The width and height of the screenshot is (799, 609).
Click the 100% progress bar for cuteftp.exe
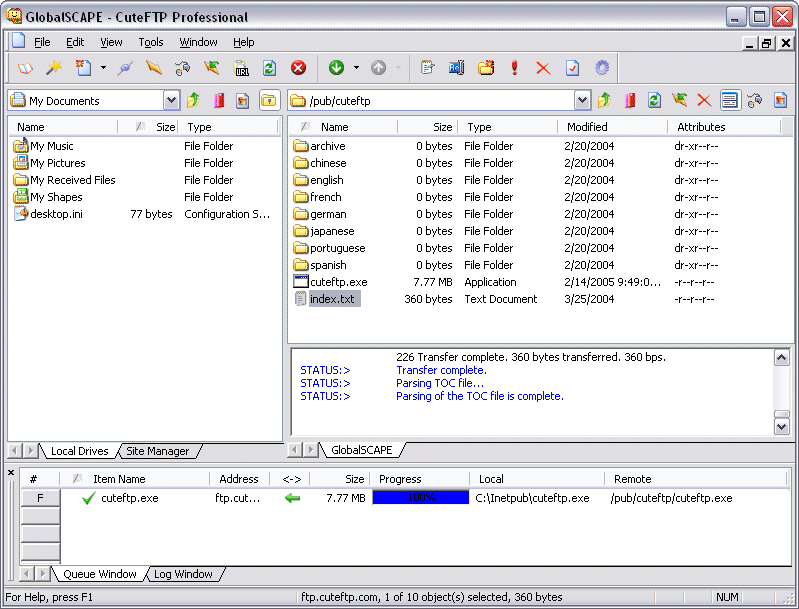421,498
